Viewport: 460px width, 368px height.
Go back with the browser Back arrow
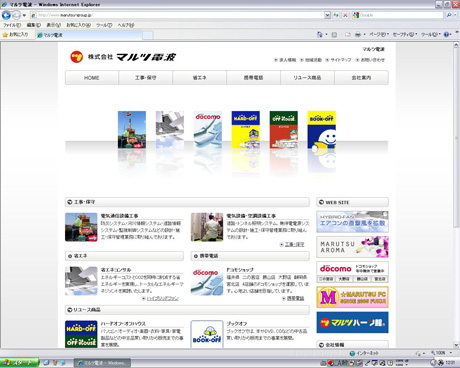[6, 15]
